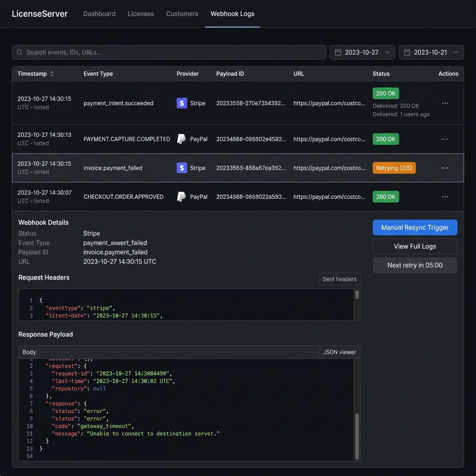Click "Delivered: 1 users ago" text

coord(401,114)
